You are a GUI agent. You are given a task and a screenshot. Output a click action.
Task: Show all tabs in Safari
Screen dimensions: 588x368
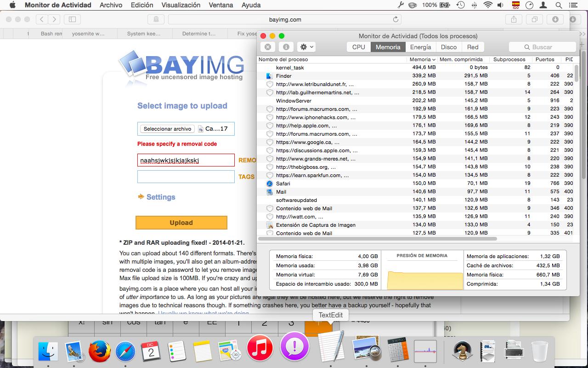535,19
